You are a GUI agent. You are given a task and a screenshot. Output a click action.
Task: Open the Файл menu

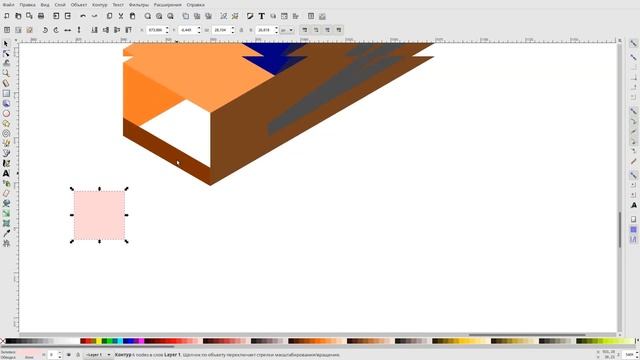pos(8,5)
